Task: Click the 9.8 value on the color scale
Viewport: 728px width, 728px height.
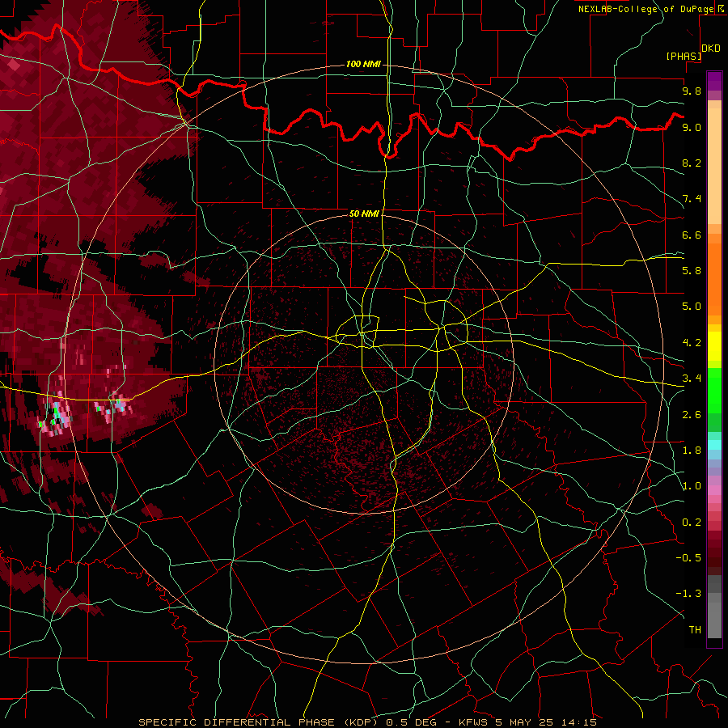Action: click(692, 91)
